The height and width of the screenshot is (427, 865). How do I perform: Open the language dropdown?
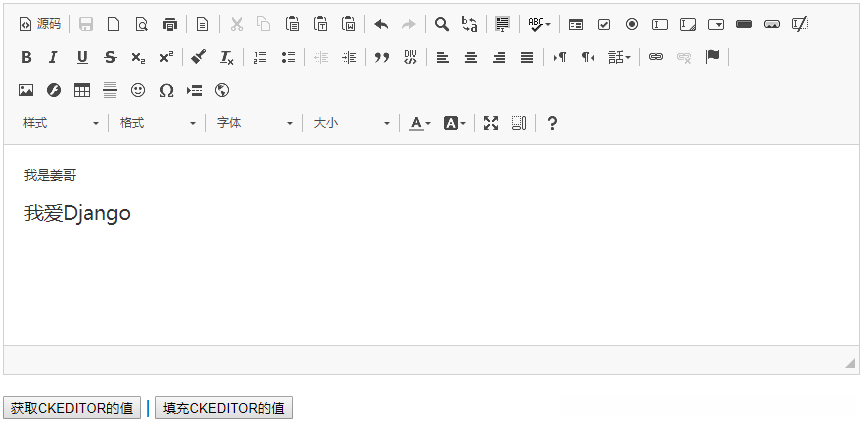619,57
